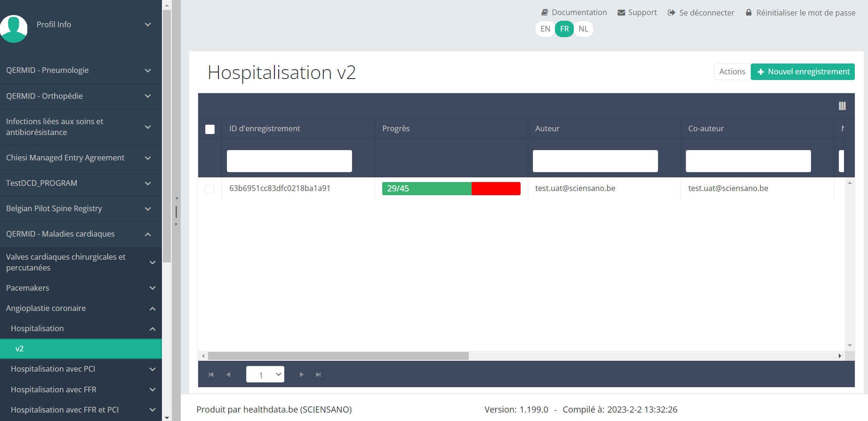The width and height of the screenshot is (868, 421).
Task: Click the Documentation book icon
Action: click(545, 13)
